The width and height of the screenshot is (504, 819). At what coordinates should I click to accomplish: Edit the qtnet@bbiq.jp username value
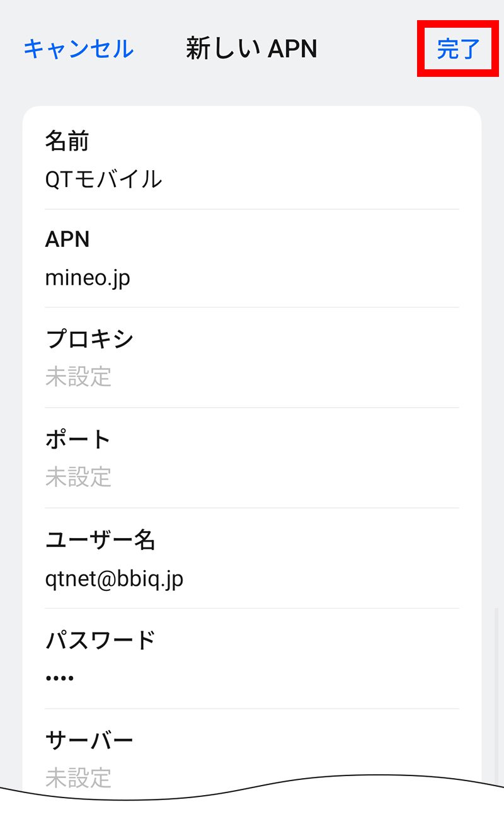[x=114, y=578]
